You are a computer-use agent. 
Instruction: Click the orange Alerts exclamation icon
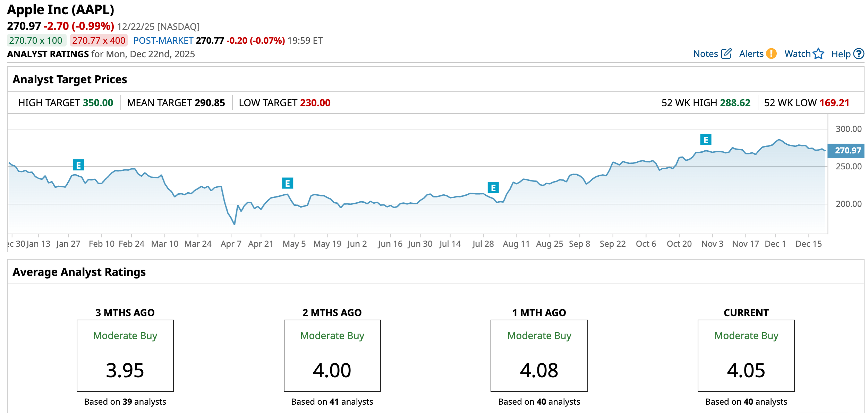pos(771,54)
